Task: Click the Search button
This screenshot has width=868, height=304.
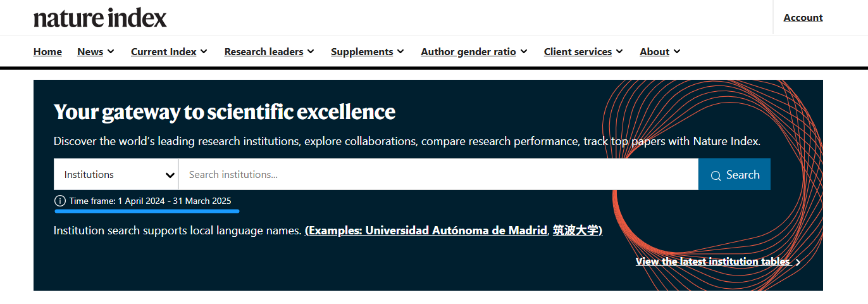Action: coord(734,174)
